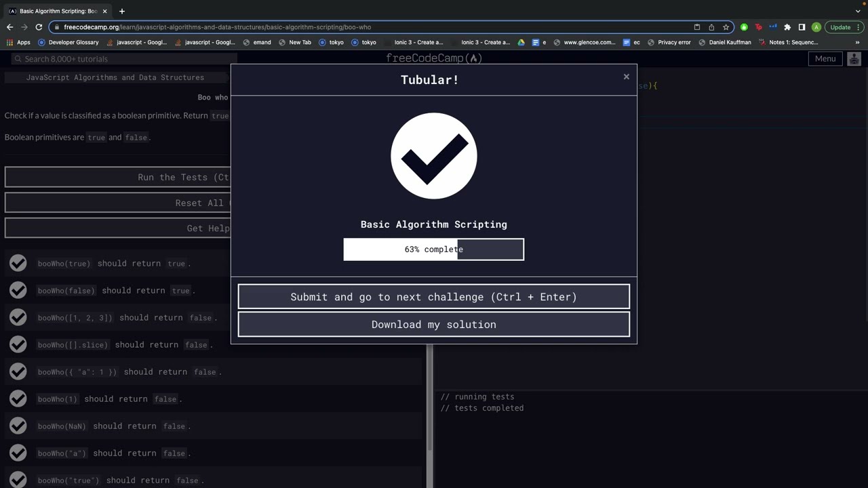Close the Tubular! completion dialog
The image size is (868, 488).
click(x=627, y=77)
